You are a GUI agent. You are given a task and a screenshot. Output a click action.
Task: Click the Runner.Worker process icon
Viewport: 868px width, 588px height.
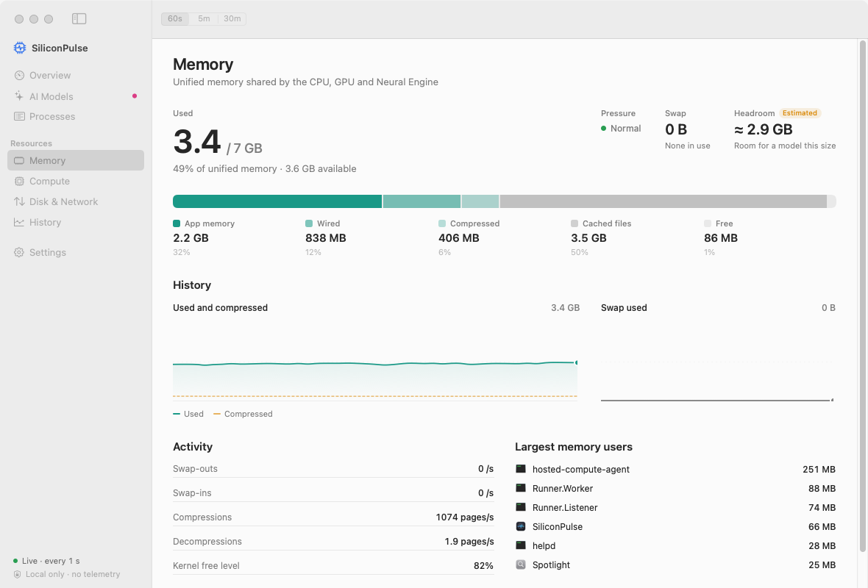521,488
